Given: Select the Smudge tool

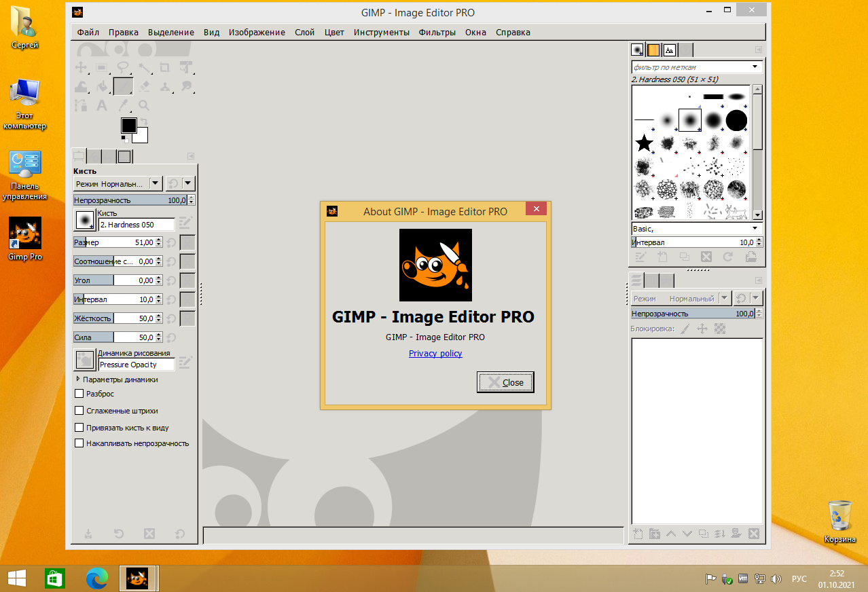Looking at the screenshot, I should click(x=185, y=86).
